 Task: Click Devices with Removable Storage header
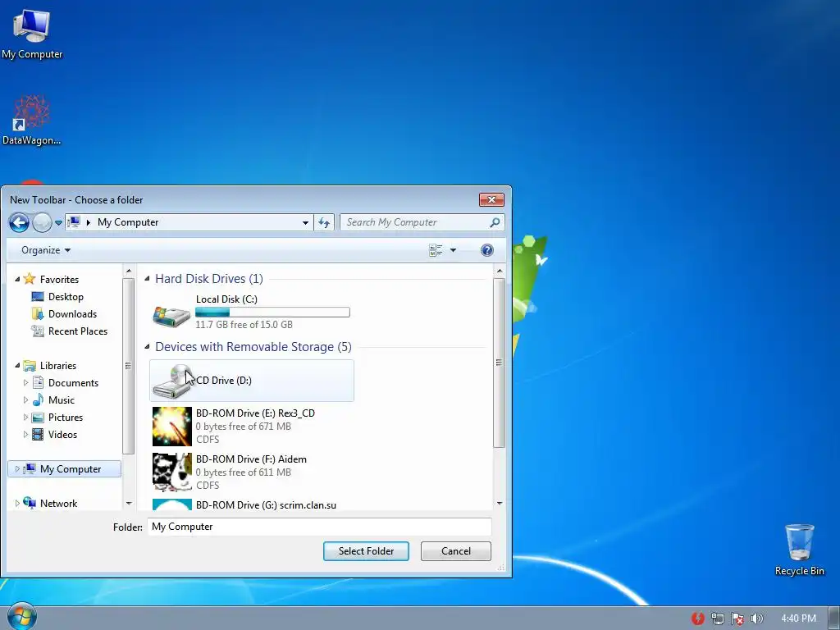253,347
